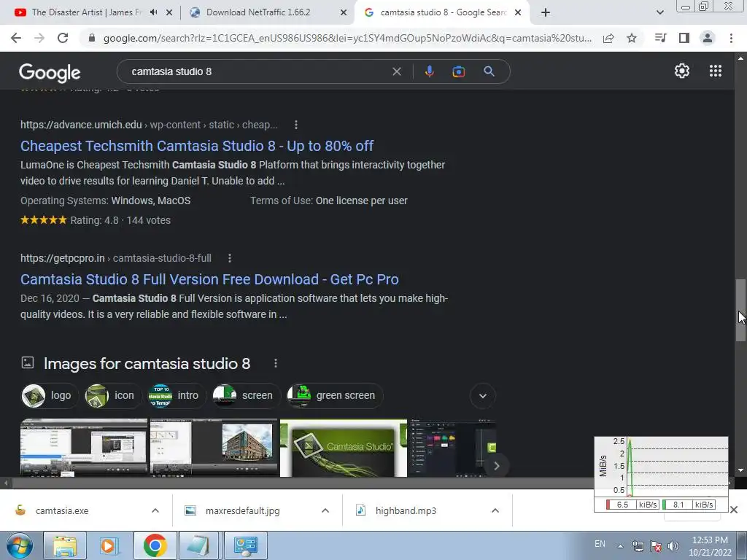Open the Windows Start menu
Image resolution: width=747 pixels, height=560 pixels.
point(20,545)
